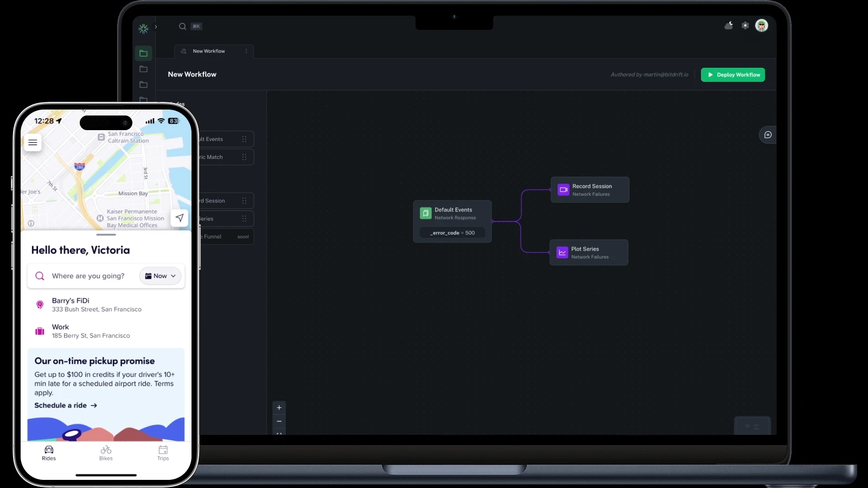Toggle dark mode via cloud-moon icon

coord(729,25)
